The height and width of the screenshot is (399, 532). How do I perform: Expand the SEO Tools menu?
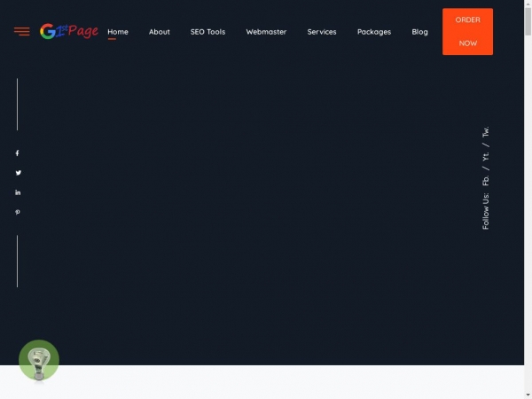(207, 32)
